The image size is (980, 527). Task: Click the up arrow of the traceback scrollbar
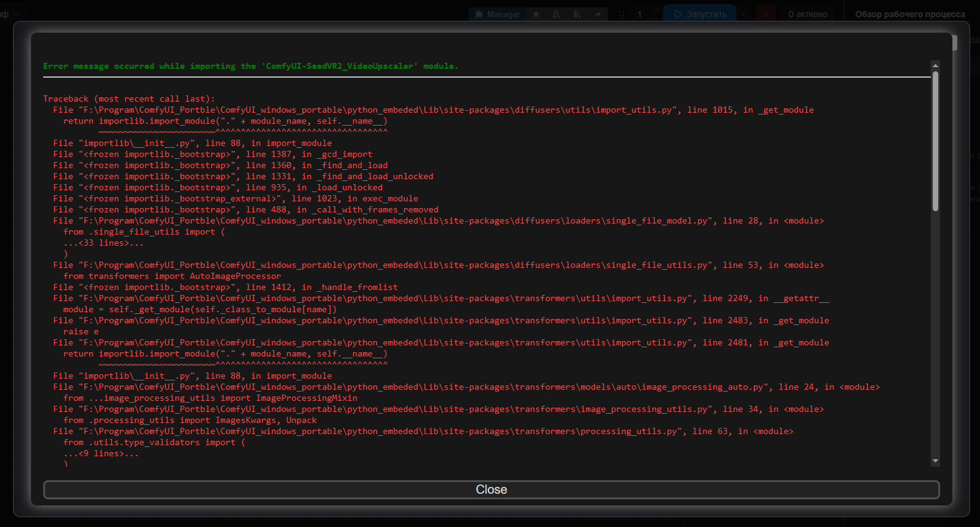[x=935, y=65]
